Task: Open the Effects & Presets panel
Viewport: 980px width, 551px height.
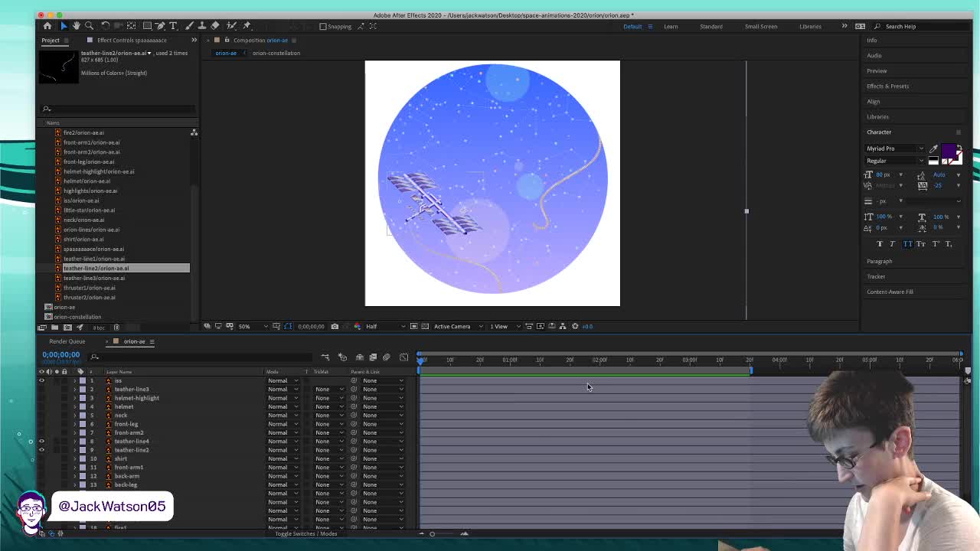Action: [x=887, y=86]
